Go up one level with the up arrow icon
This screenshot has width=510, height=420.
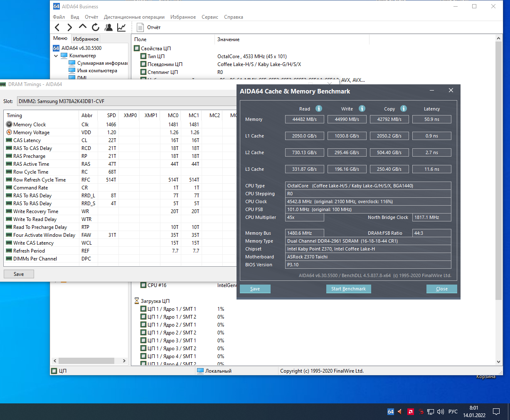83,27
